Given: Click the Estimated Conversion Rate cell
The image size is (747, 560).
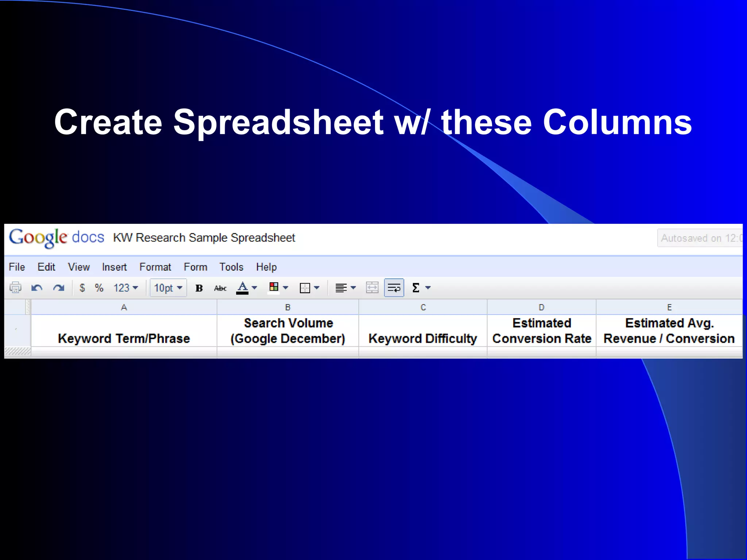Looking at the screenshot, I should [542, 331].
